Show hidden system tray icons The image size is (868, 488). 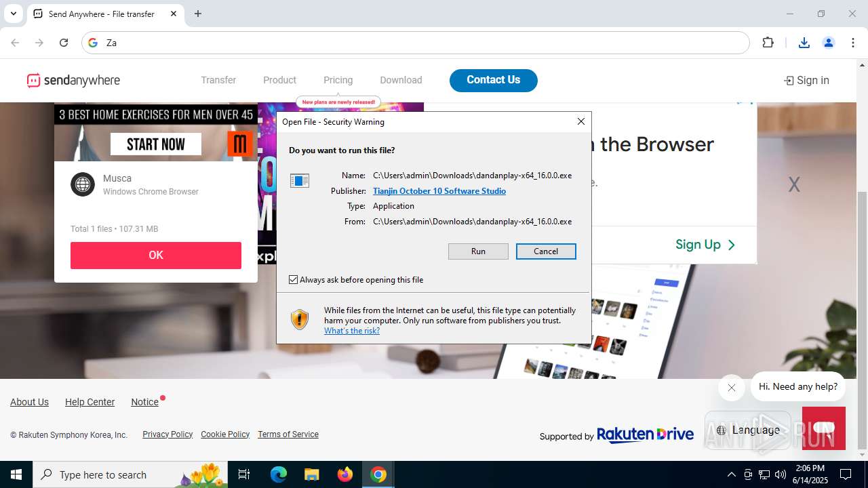pos(731,474)
